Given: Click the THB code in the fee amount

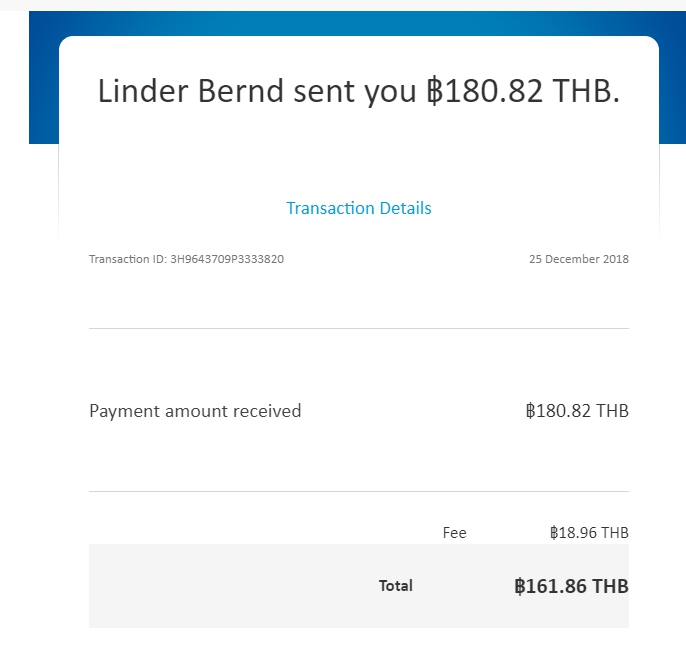Looking at the screenshot, I should (x=614, y=533).
